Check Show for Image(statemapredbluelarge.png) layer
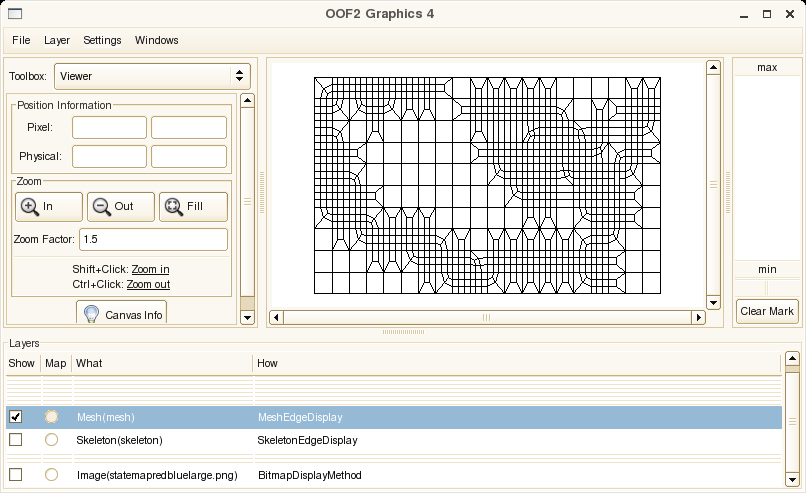Viewport: 806px width, 493px height. [16, 474]
